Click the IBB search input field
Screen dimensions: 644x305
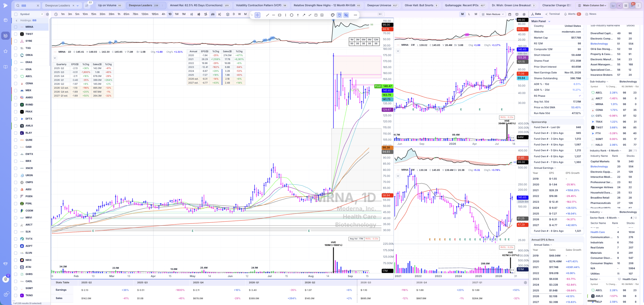[28, 5]
